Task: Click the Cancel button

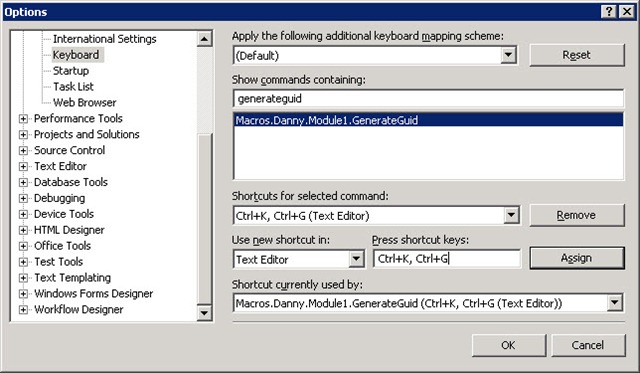Action: click(588, 345)
